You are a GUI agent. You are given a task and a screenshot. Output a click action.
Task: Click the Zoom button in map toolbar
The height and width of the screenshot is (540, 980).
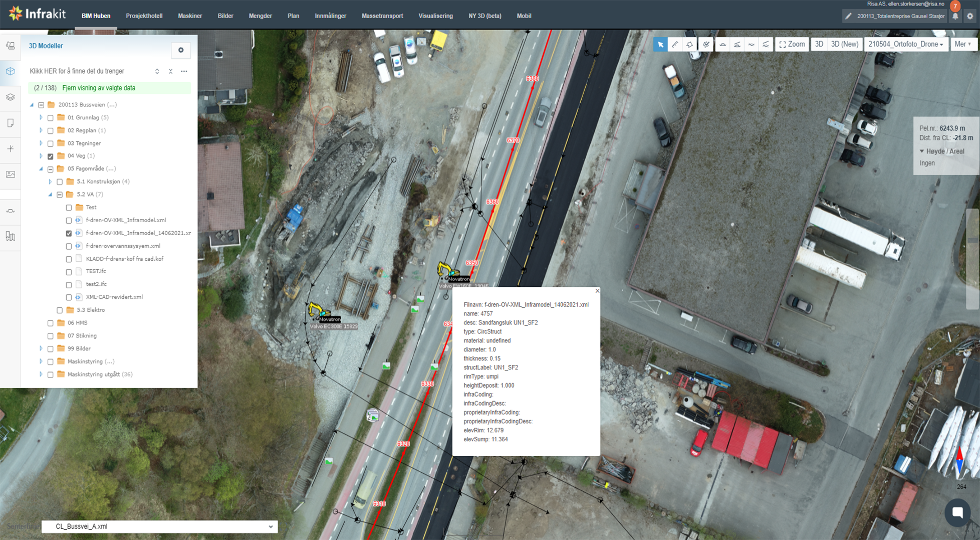pos(792,45)
